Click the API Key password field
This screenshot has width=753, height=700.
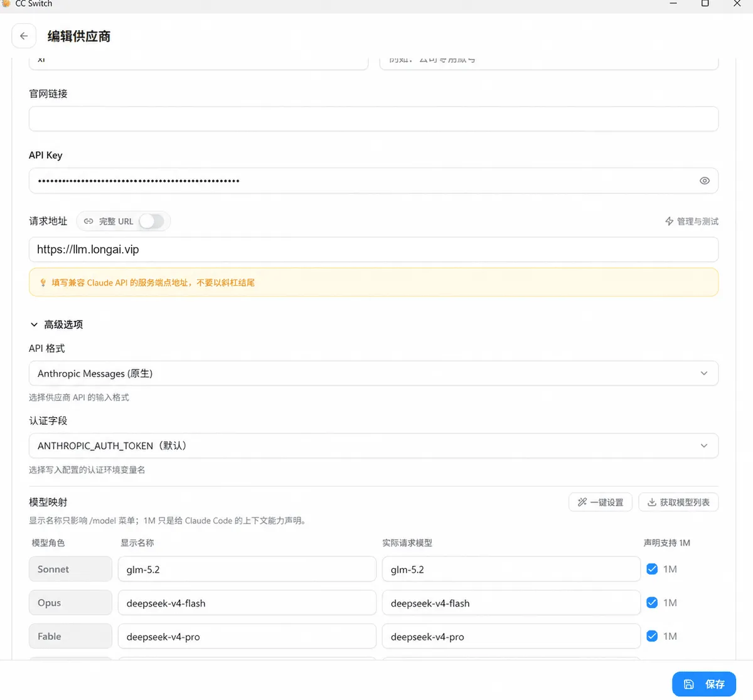(x=373, y=181)
